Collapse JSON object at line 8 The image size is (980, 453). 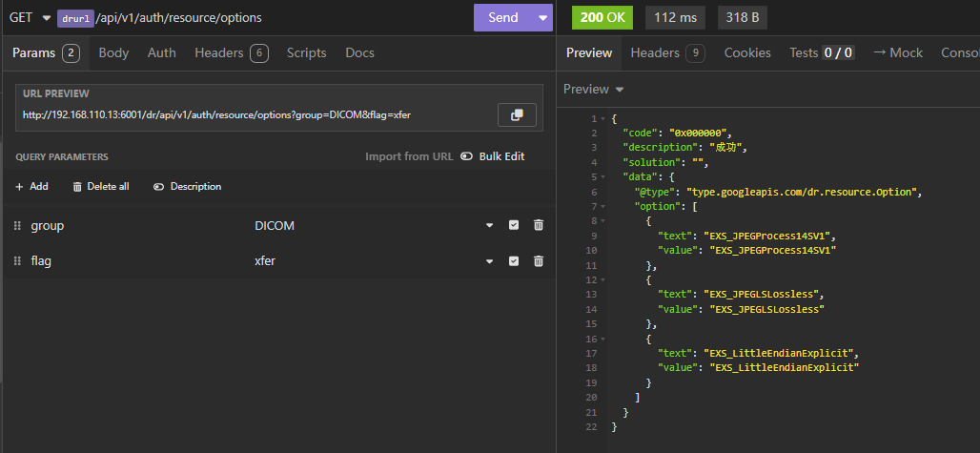[x=601, y=221]
